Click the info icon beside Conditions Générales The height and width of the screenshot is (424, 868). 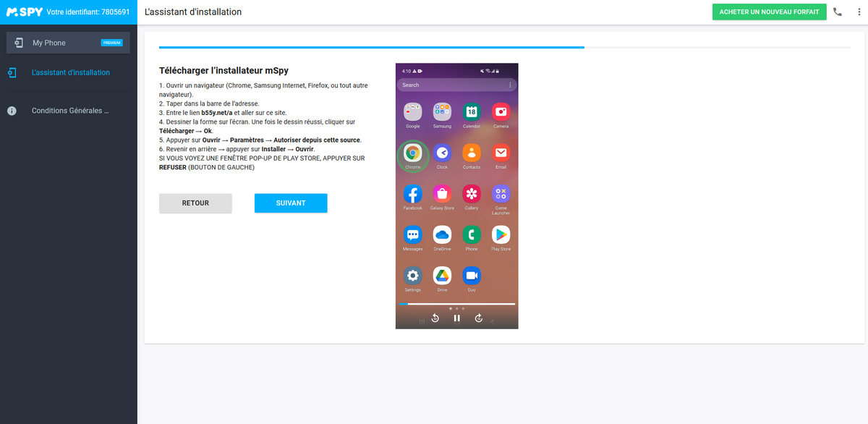[x=12, y=111]
